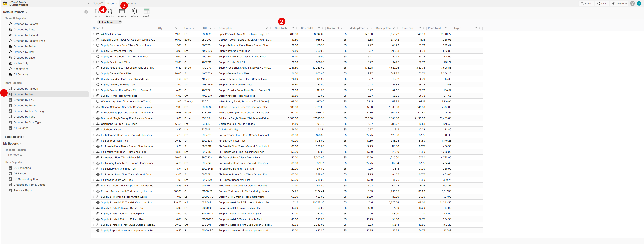This screenshot has width=644, height=244.
Task: Open Description column three-dot menu
Action: 270,28
